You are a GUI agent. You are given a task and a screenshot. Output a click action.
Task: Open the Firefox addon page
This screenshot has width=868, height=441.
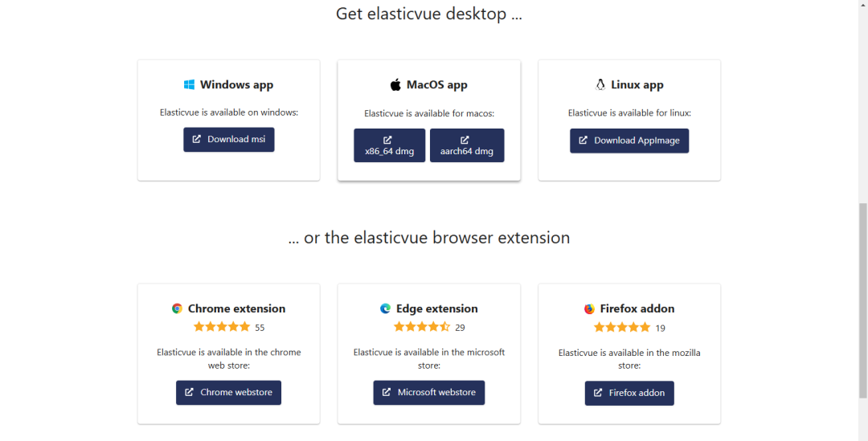629,393
